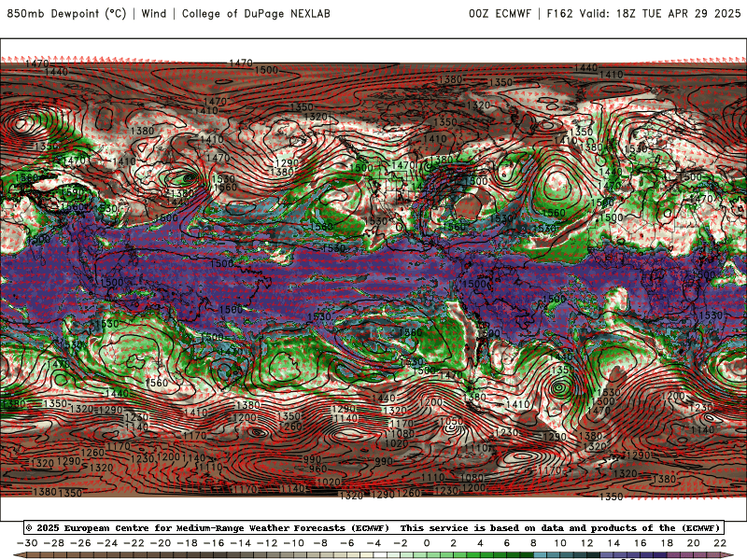The height and width of the screenshot is (560, 747).
Task: Click the '12' colorbar label
Action: pos(587,543)
